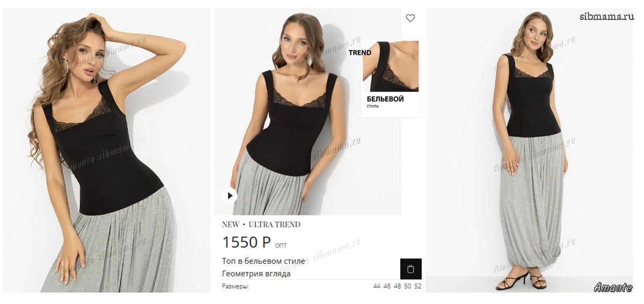This screenshot has height=304, width=644.
Task: Play the product video on center photo
Action: coord(230,196)
